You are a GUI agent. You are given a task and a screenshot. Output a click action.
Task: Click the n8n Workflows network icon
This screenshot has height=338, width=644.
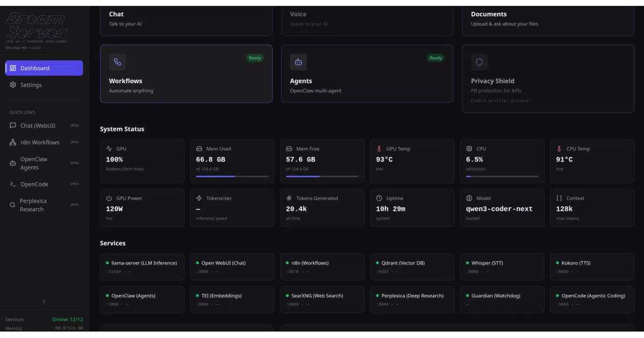[x=13, y=142]
